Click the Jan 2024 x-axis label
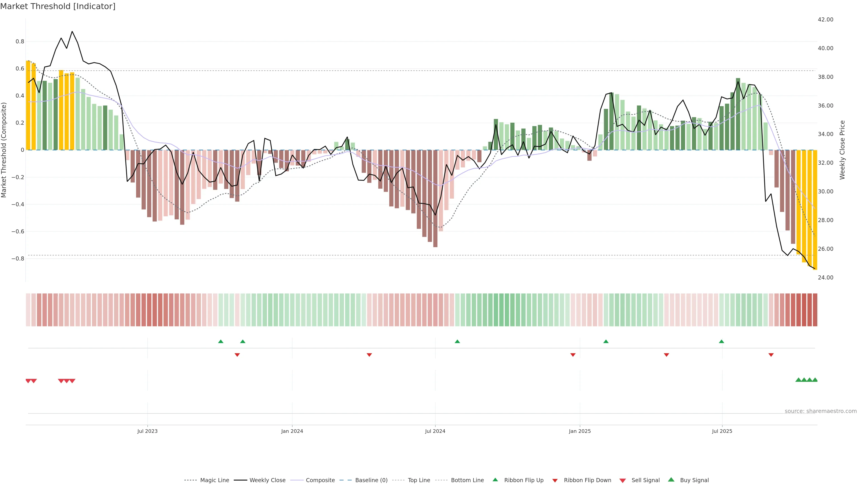The width and height of the screenshot is (868, 488). coord(292,431)
